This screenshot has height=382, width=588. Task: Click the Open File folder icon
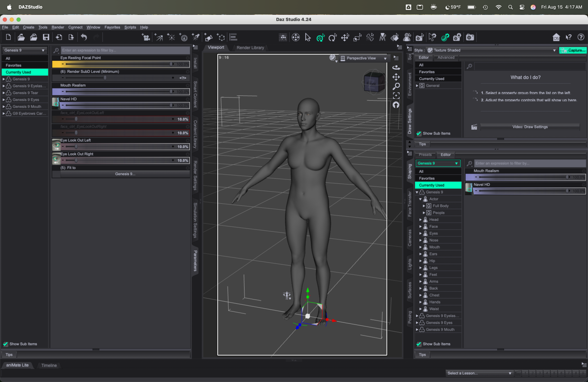tap(21, 37)
